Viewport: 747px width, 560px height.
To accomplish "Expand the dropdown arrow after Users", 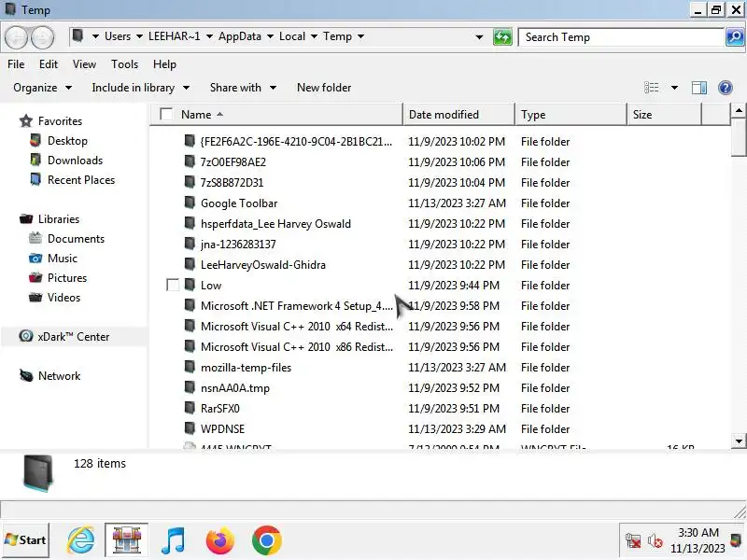I will 139,36.
